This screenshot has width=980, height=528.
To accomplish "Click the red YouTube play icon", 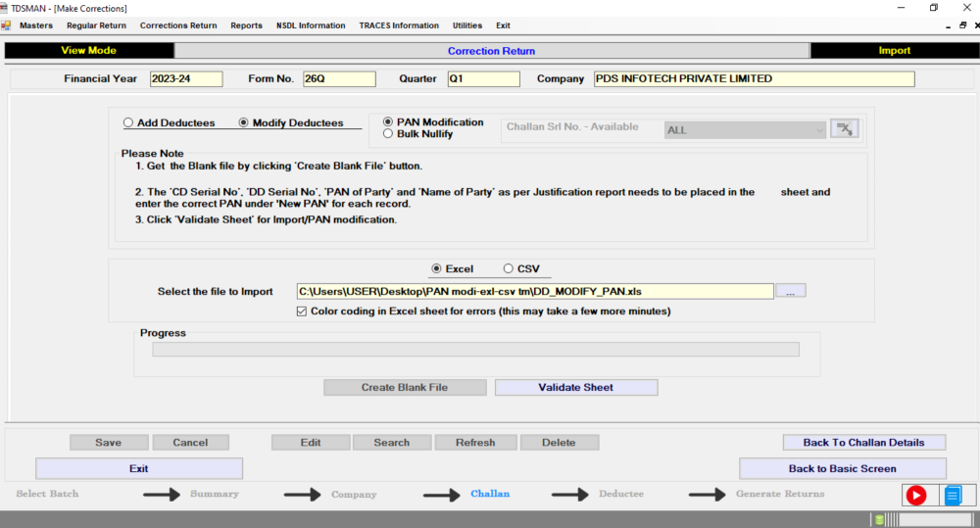I will (x=916, y=496).
